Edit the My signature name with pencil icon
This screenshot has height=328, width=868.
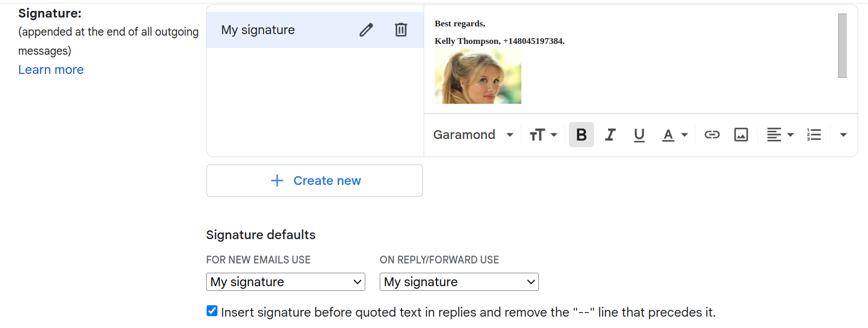click(366, 30)
